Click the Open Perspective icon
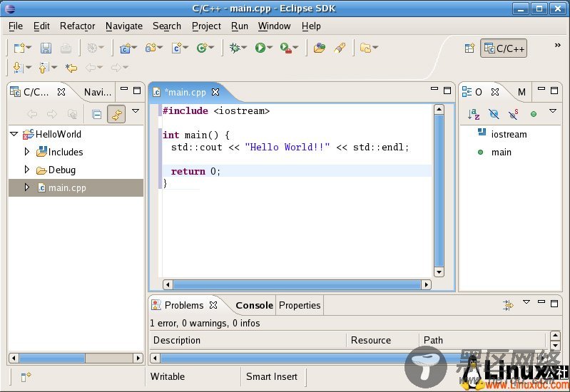Viewport: 570px width, 392px height. click(x=469, y=48)
